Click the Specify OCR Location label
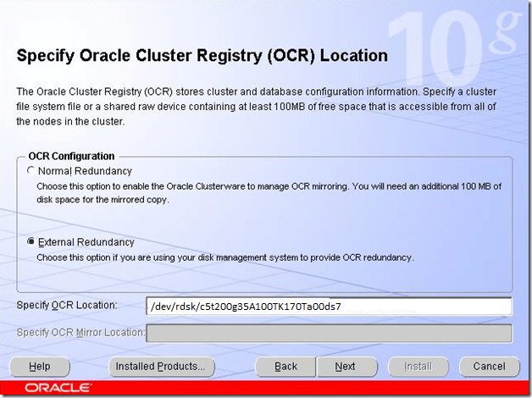Viewport: 532px width, 398px height. [x=67, y=305]
